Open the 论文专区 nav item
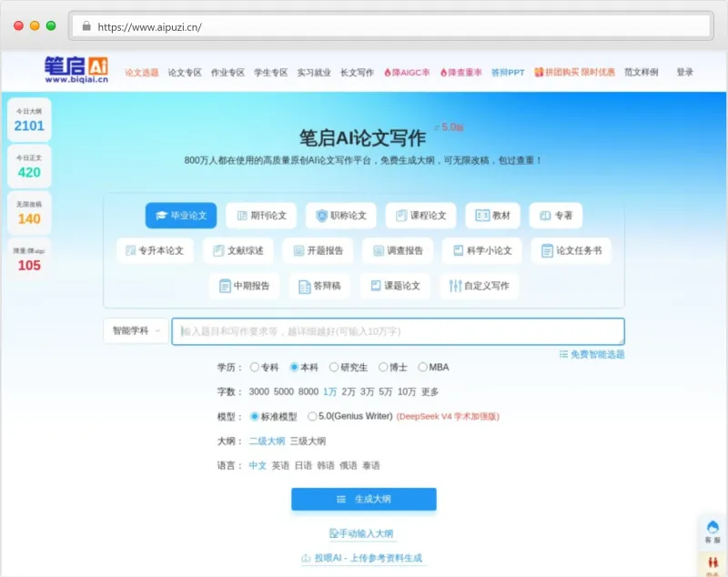This screenshot has width=728, height=577. [x=185, y=73]
